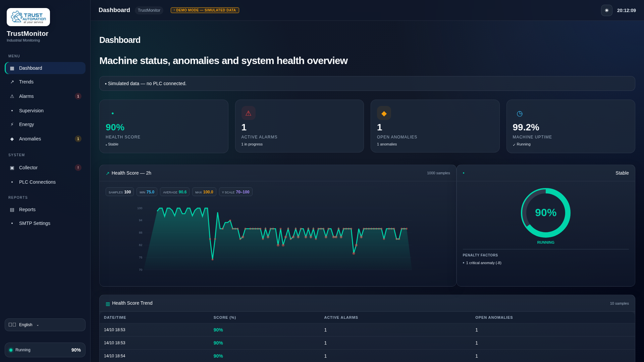Click the Trends arrow icon in sidebar
This screenshot has height=362, width=644.
tap(12, 82)
